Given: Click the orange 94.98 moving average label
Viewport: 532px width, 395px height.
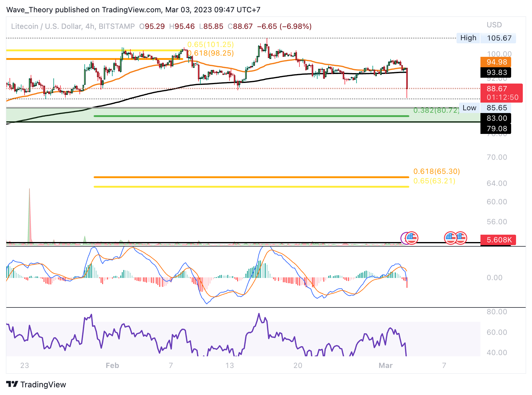Looking at the screenshot, I should [x=496, y=62].
